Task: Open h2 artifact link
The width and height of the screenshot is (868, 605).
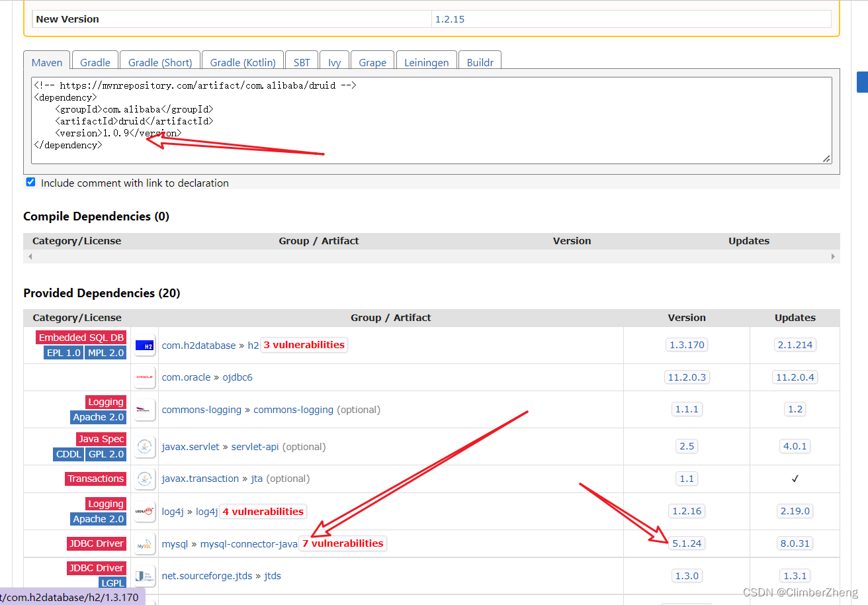Action: 253,346
